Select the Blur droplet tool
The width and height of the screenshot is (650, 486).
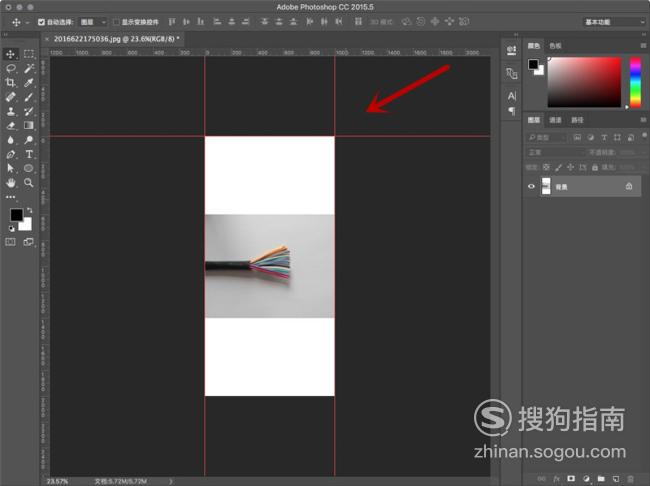coord(10,140)
